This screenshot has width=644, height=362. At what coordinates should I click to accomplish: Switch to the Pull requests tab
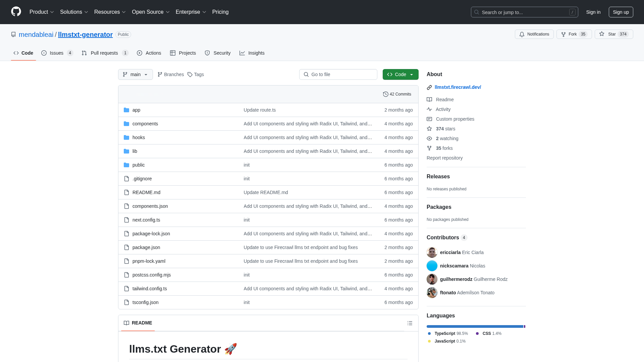click(105, 53)
